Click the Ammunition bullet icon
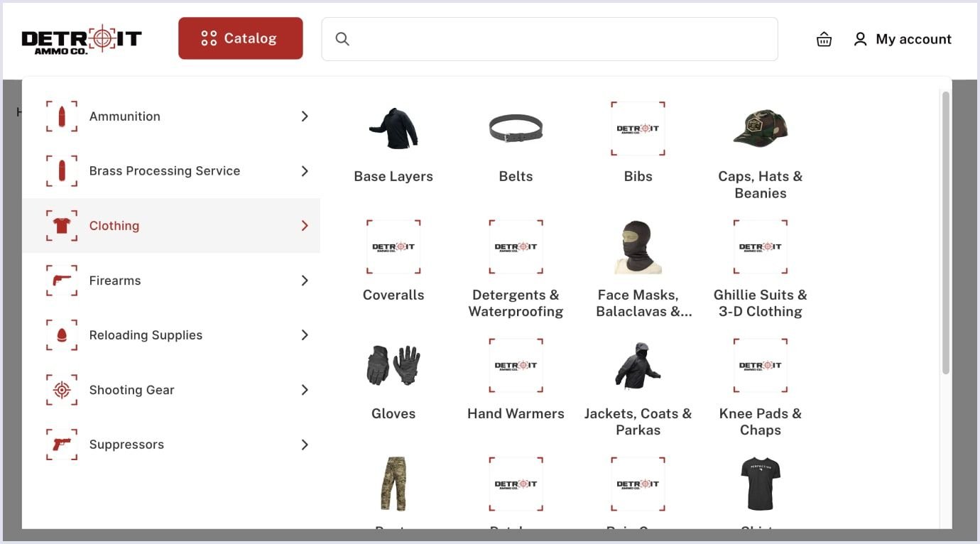The image size is (980, 544). [x=62, y=116]
